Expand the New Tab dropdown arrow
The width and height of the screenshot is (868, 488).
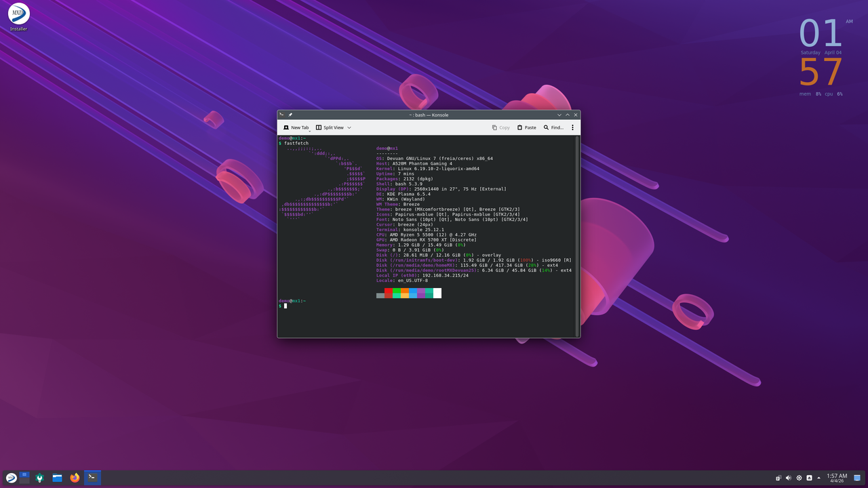309,129
